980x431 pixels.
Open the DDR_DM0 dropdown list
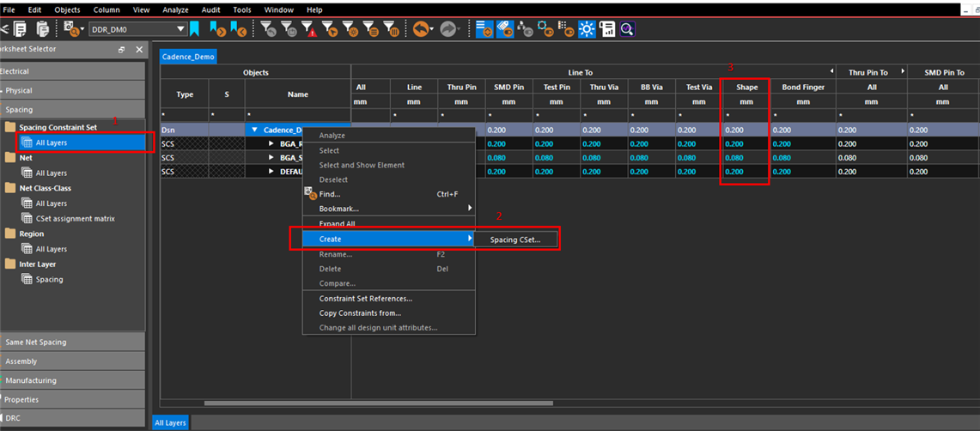click(180, 29)
